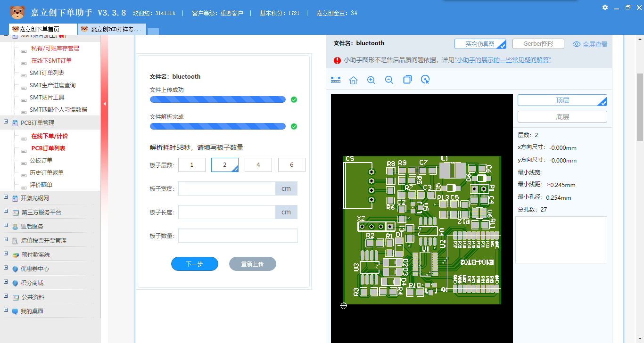
Task: Focus the 板子宽度 input field
Action: coord(227,188)
